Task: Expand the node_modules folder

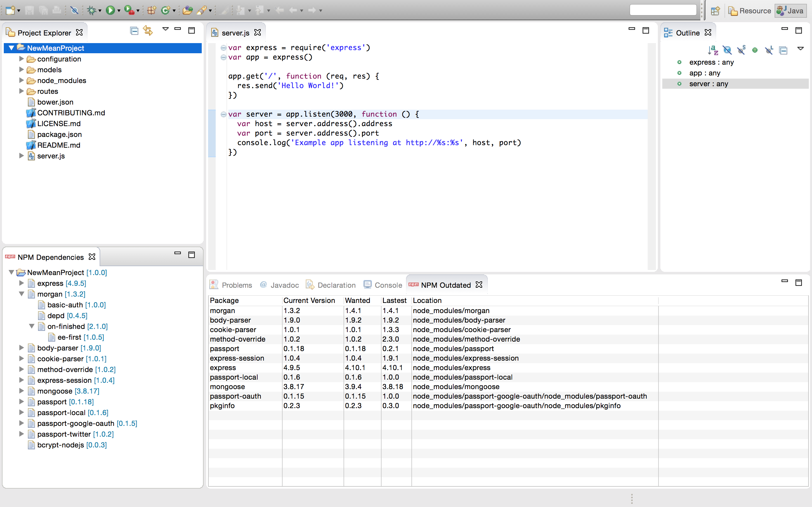Action: point(22,80)
